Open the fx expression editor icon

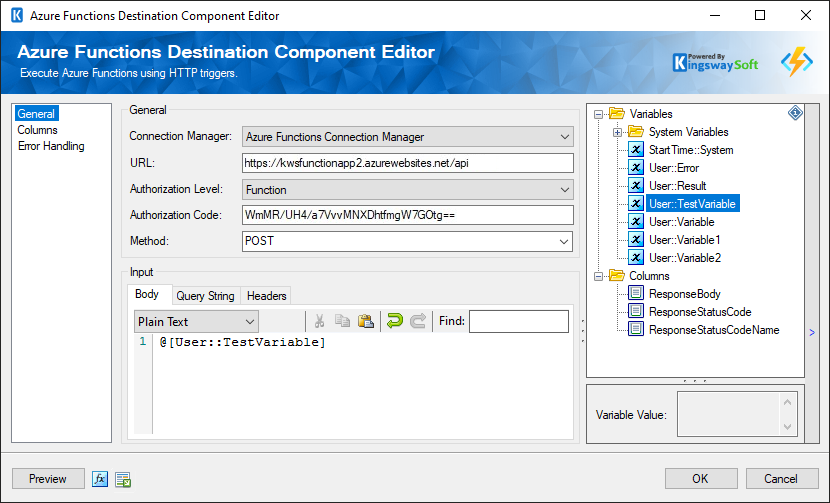pos(100,479)
